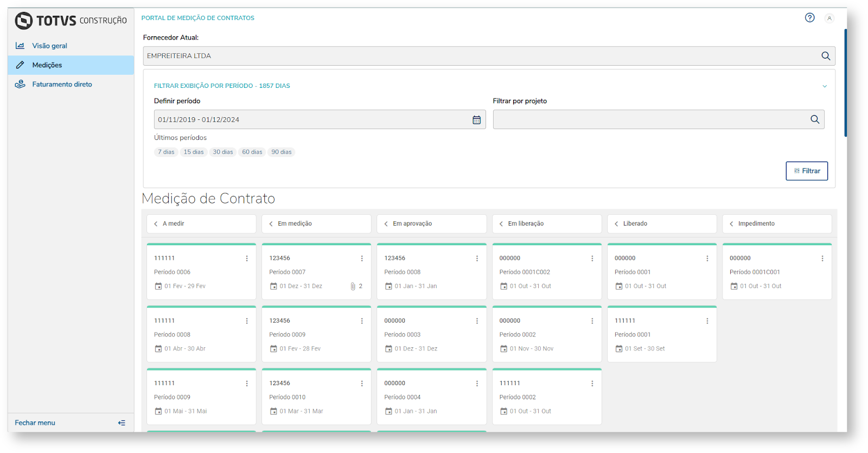The height and width of the screenshot is (453, 868).
Task: Open options menu on 111111 Período 0008 card
Action: click(x=247, y=321)
